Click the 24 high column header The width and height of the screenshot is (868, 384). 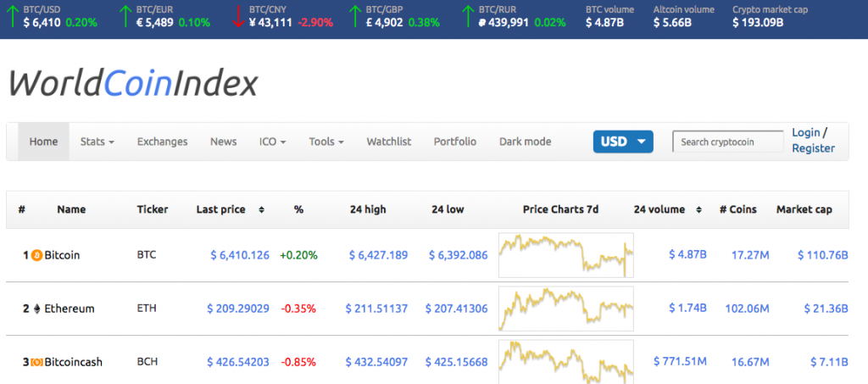[368, 209]
